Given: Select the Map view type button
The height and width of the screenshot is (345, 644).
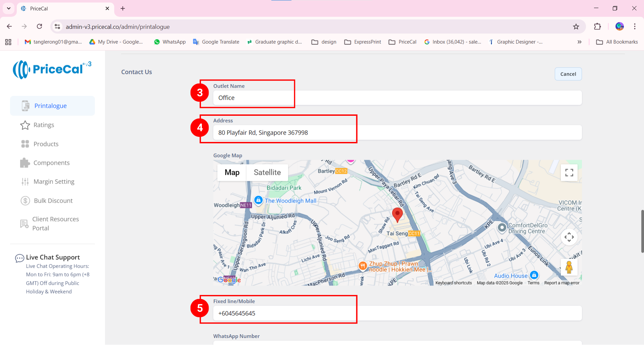Looking at the screenshot, I should [x=232, y=172].
